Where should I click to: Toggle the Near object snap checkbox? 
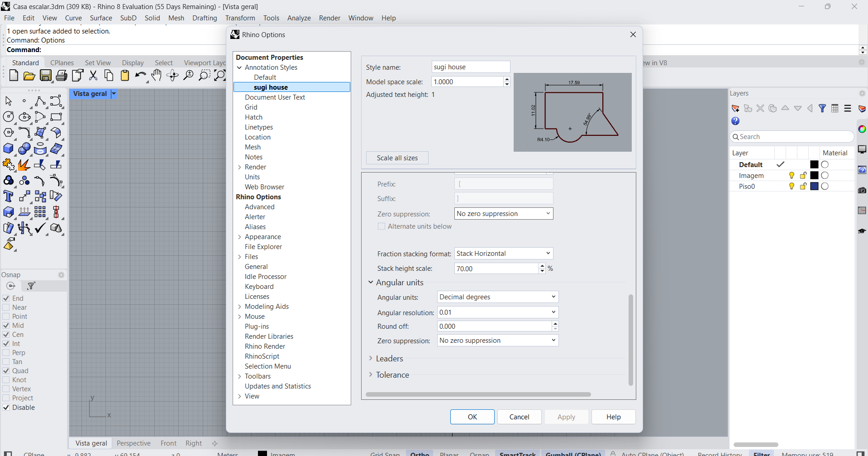point(6,307)
